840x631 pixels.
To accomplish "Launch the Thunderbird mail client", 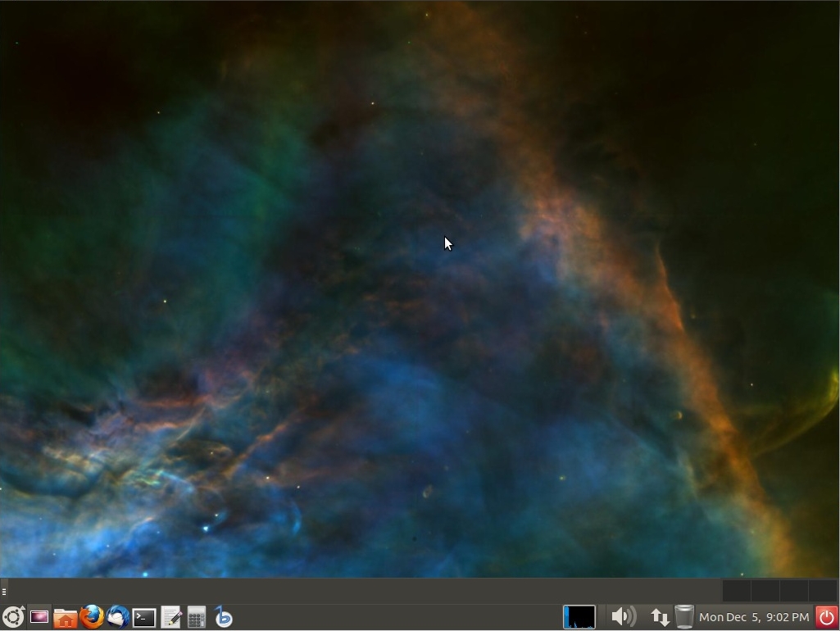I will coord(118,617).
